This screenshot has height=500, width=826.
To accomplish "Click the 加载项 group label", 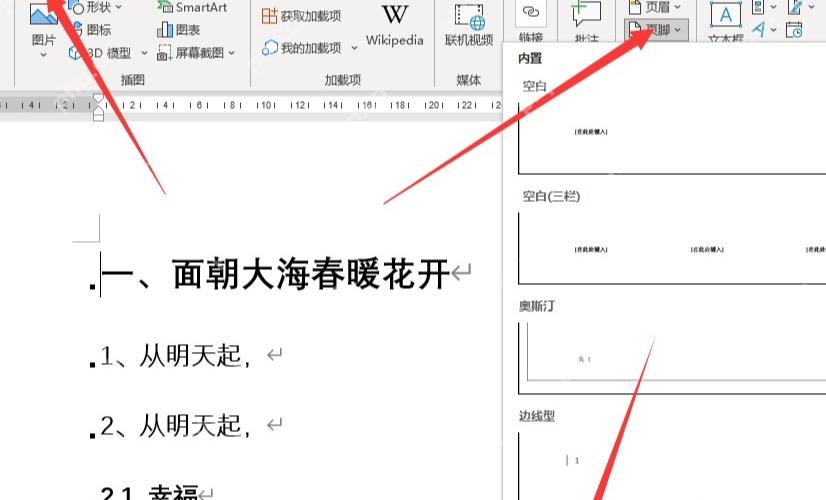I will point(342,80).
